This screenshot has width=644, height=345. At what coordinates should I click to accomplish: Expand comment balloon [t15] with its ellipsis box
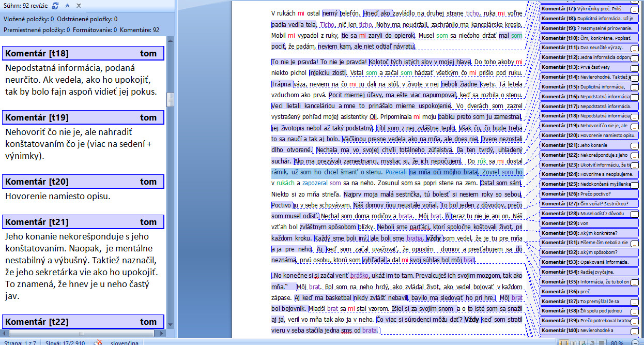coord(634,88)
